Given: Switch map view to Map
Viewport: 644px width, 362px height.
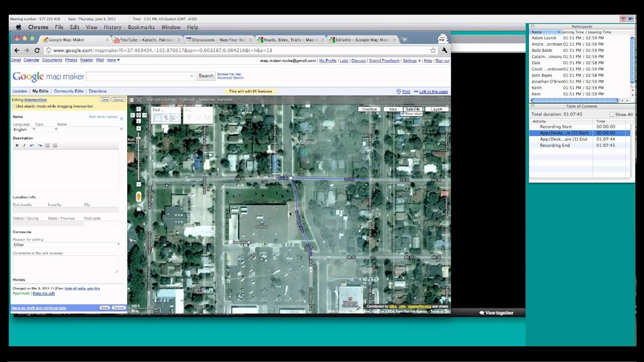Looking at the screenshot, I should click(393, 109).
